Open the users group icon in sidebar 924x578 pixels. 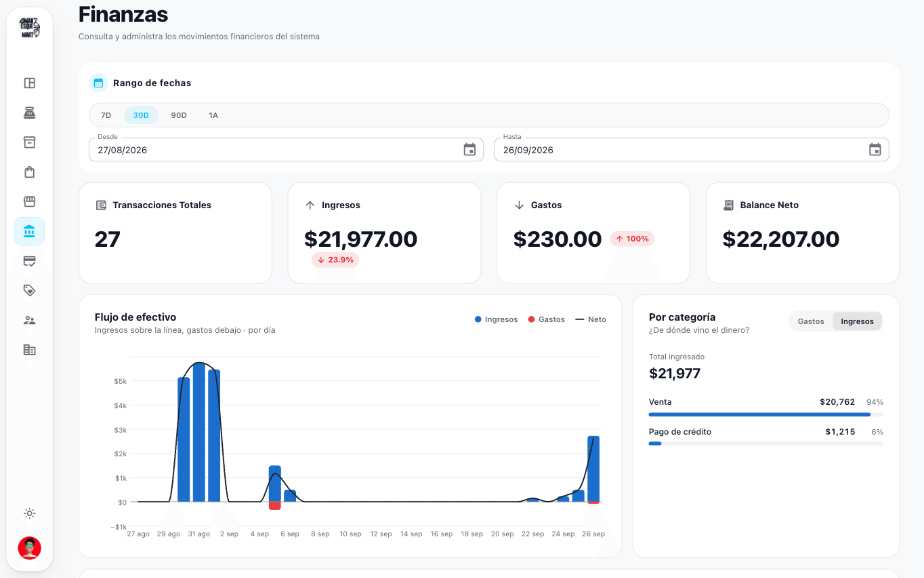coord(30,320)
